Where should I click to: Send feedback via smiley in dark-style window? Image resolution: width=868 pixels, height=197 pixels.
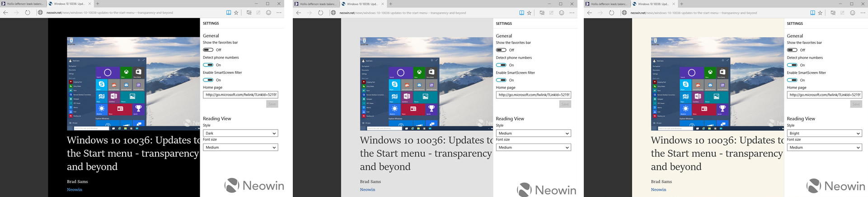point(268,13)
